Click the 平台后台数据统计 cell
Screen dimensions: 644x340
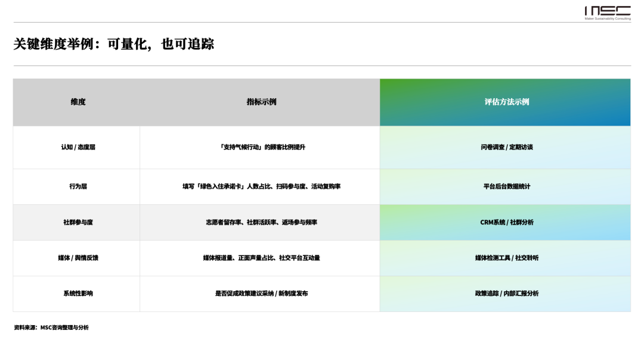pos(506,186)
